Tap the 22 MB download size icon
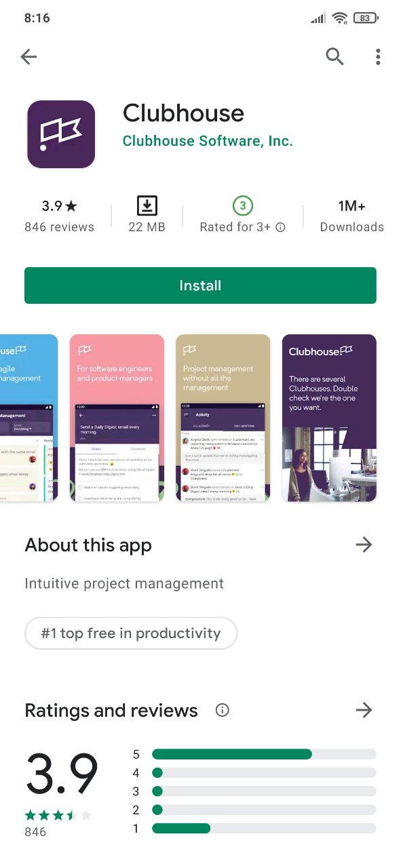The width and height of the screenshot is (401, 868). (x=147, y=205)
